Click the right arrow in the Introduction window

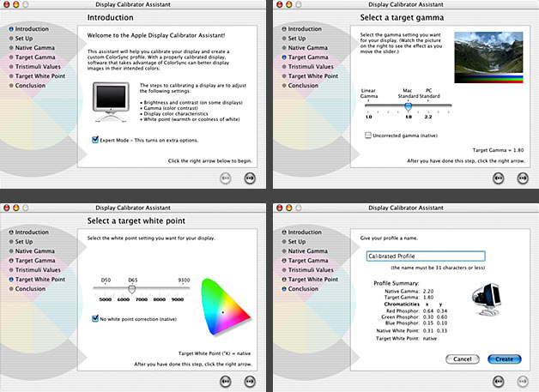pyautogui.click(x=250, y=178)
